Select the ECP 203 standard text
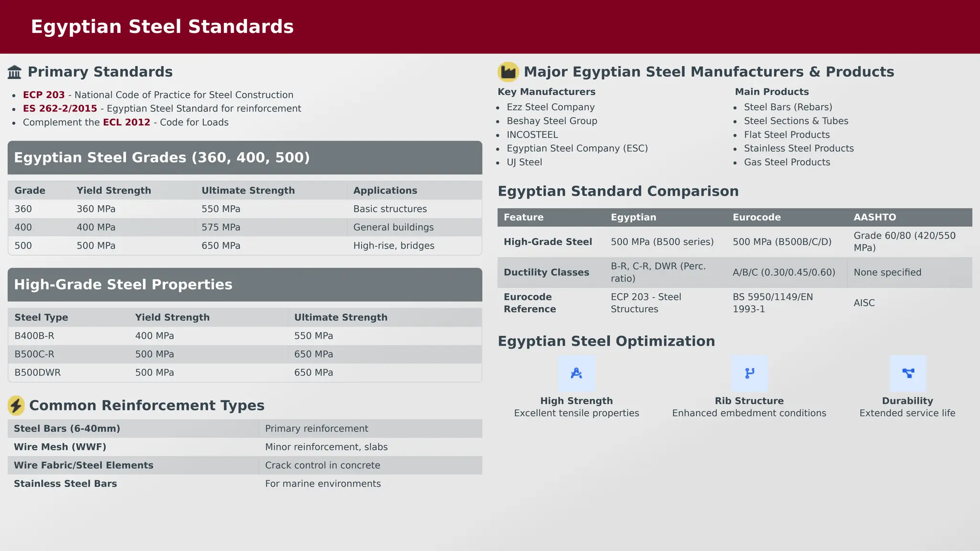 (x=44, y=95)
